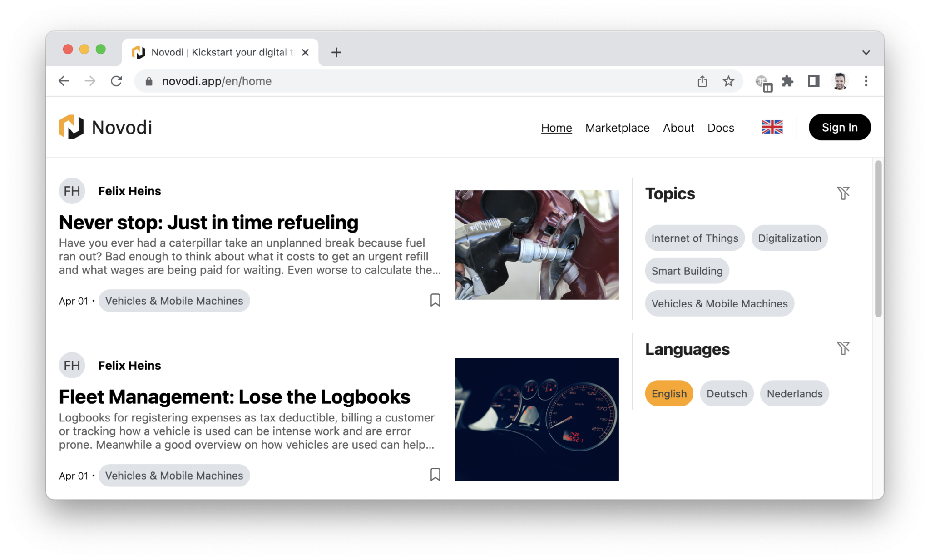Bookmark this page with the star icon

coord(728,81)
